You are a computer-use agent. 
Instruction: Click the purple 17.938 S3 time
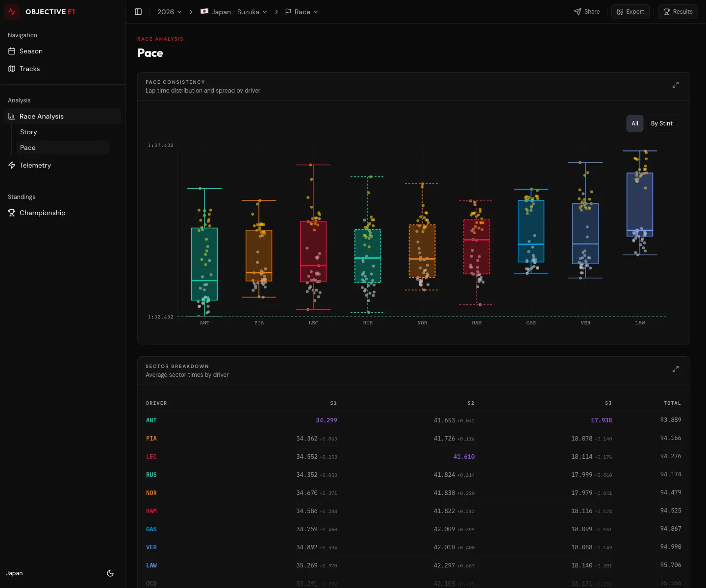(602, 420)
